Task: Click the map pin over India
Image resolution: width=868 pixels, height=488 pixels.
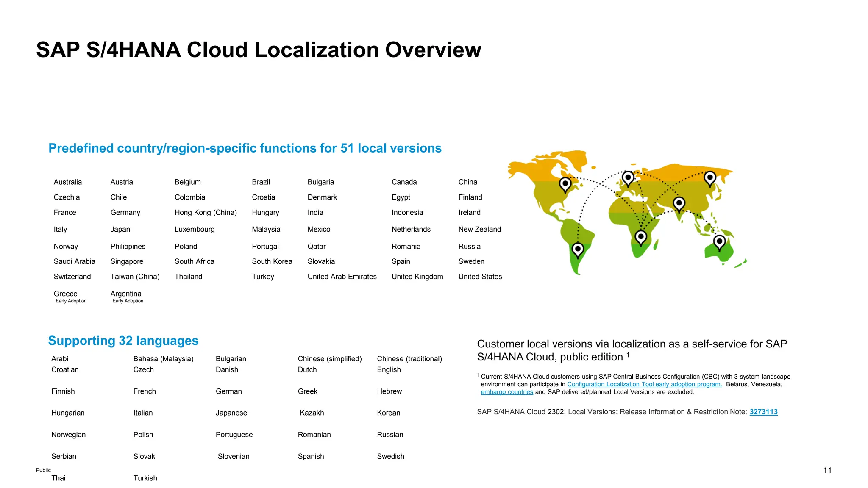Action: point(679,205)
